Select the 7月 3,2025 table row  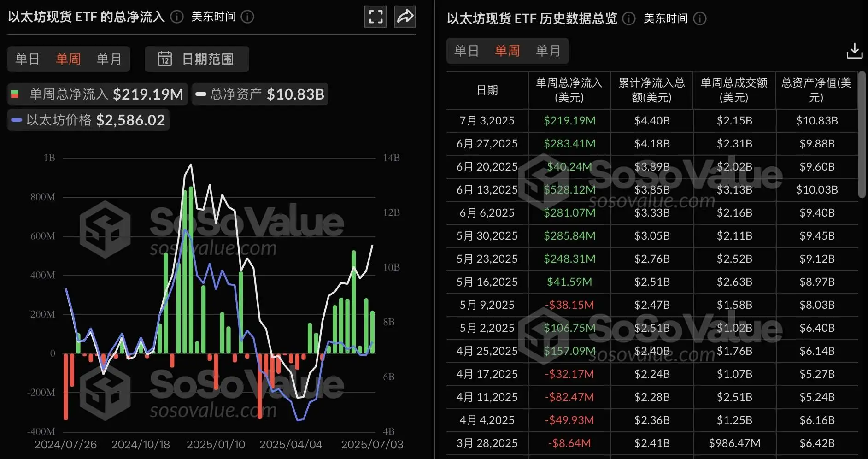pyautogui.click(x=487, y=120)
